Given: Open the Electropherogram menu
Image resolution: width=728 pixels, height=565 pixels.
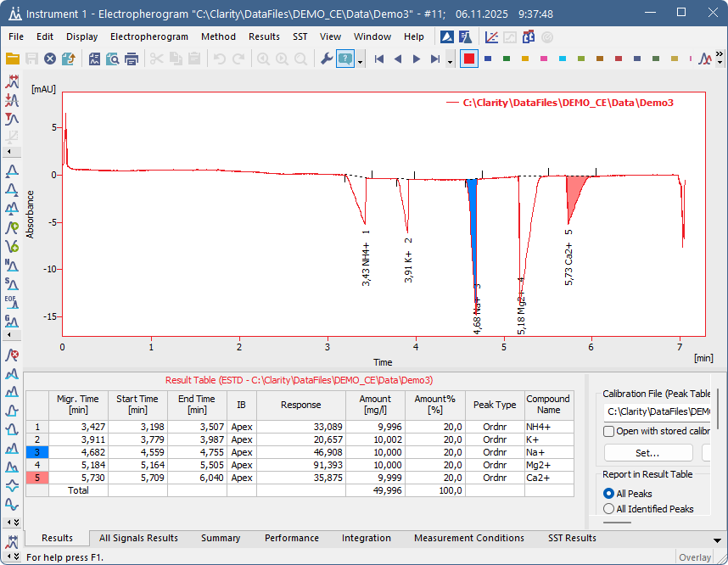Looking at the screenshot, I should pos(149,36).
